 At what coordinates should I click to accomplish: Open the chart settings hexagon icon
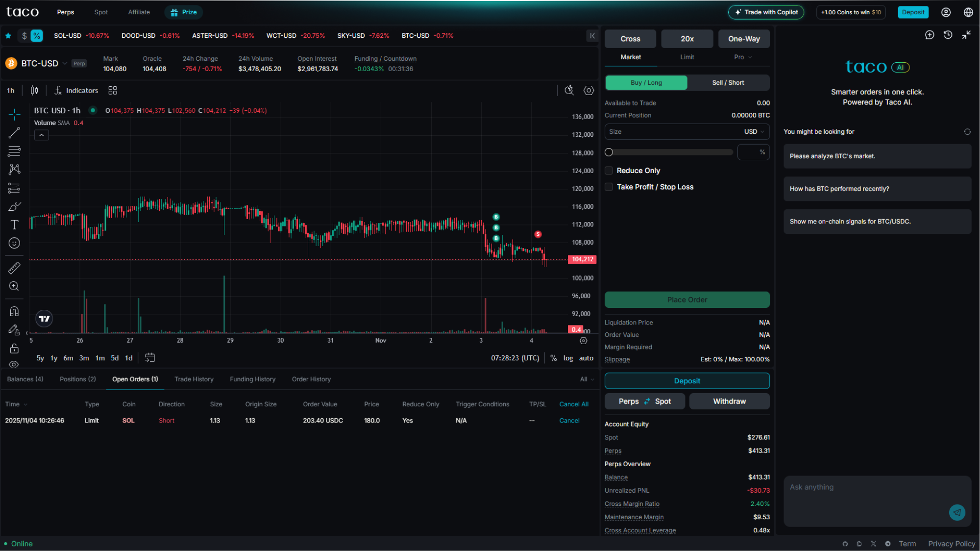[588, 90]
